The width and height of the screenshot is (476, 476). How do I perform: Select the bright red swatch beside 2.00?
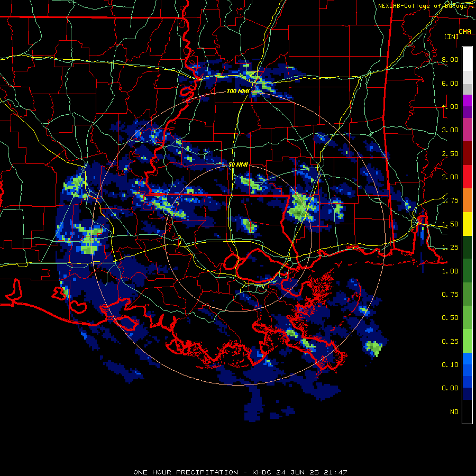pyautogui.click(x=467, y=177)
